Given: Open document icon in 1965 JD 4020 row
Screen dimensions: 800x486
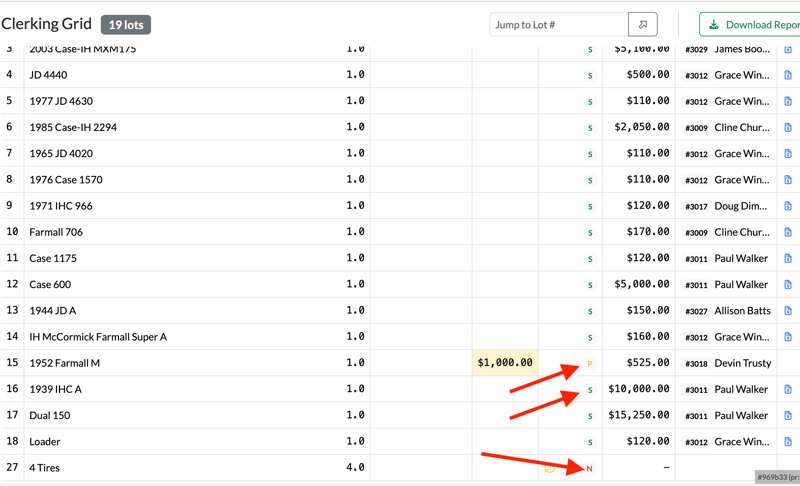Looking at the screenshot, I should point(788,154).
